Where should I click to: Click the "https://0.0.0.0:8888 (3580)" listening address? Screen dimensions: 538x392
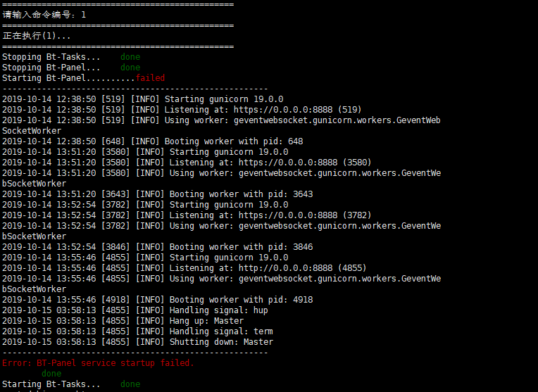[305, 163]
